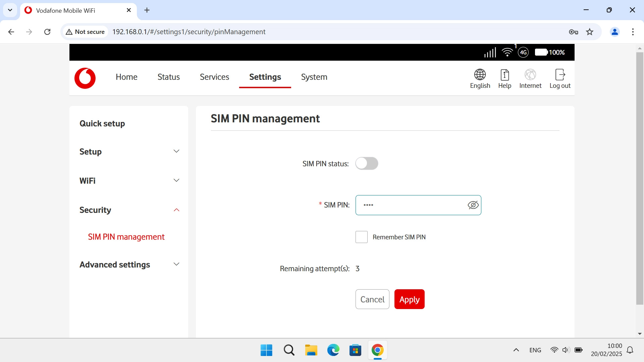Click the Vodafone logo icon
This screenshot has width=644, height=362.
85,78
